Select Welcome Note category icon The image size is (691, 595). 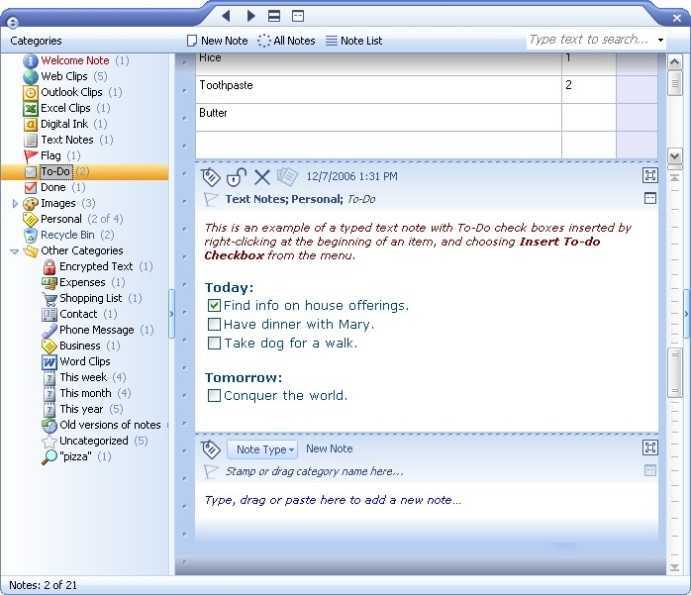(30, 61)
